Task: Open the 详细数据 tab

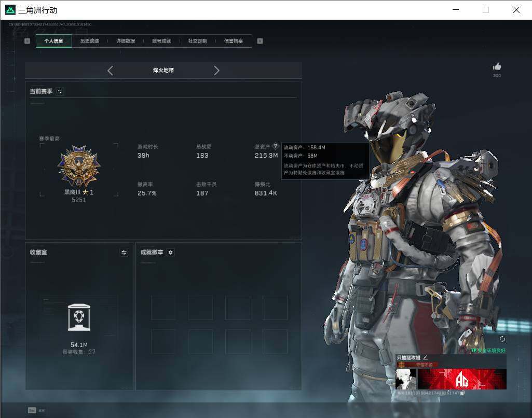Action: click(126, 41)
